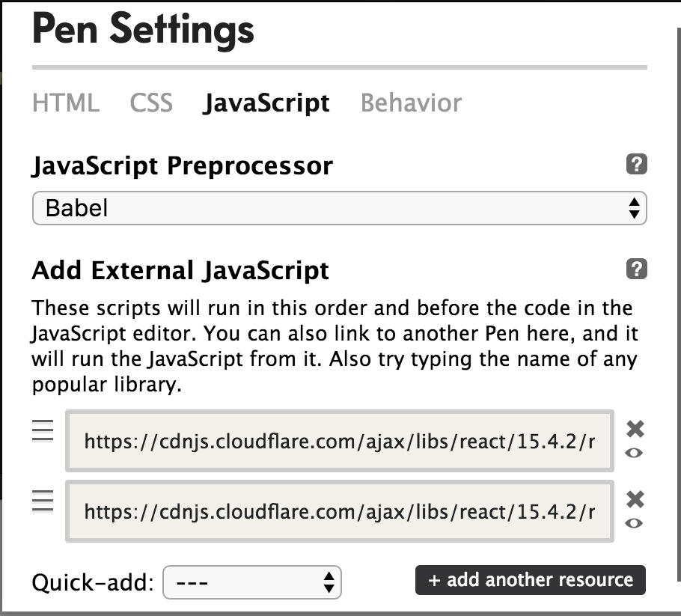This screenshot has height=616, width=681.
Task: Open the Quick-add library dropdown
Action: click(251, 582)
